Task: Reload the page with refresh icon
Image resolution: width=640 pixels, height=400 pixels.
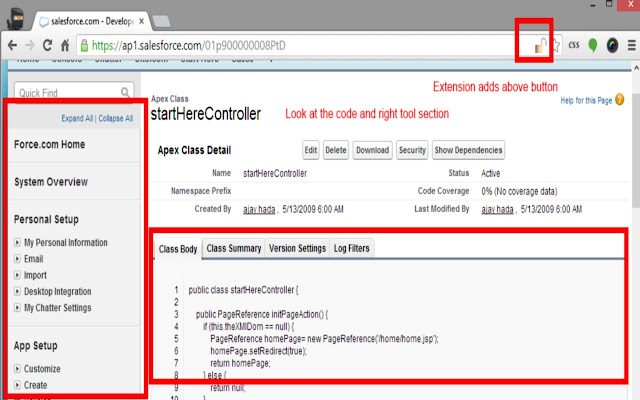Action: [x=47, y=45]
